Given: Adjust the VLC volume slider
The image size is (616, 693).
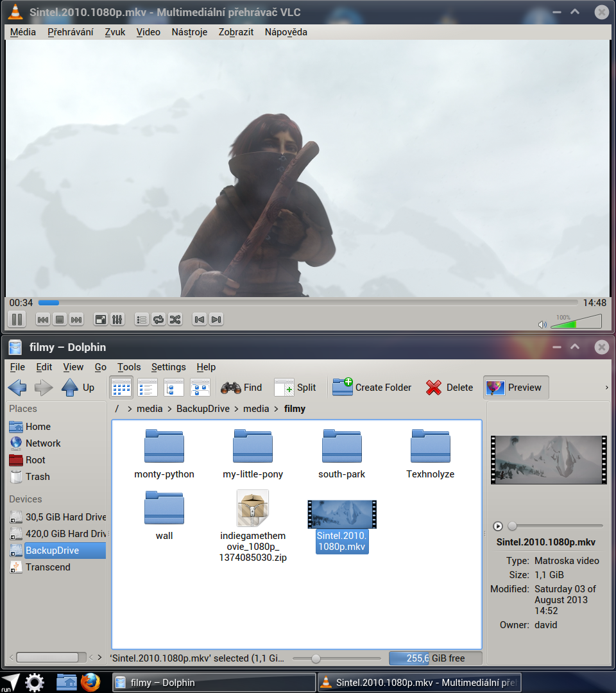Looking at the screenshot, I should click(x=576, y=321).
